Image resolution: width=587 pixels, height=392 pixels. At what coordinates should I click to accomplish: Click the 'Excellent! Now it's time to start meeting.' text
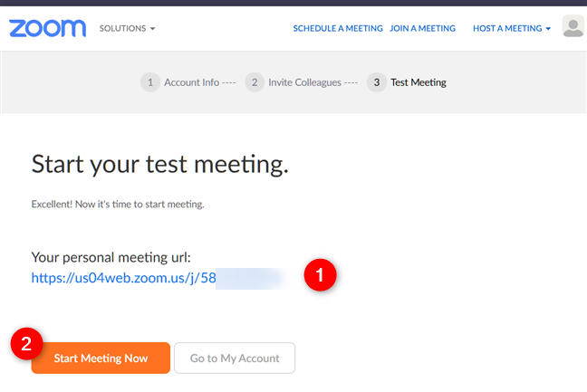pyautogui.click(x=118, y=205)
